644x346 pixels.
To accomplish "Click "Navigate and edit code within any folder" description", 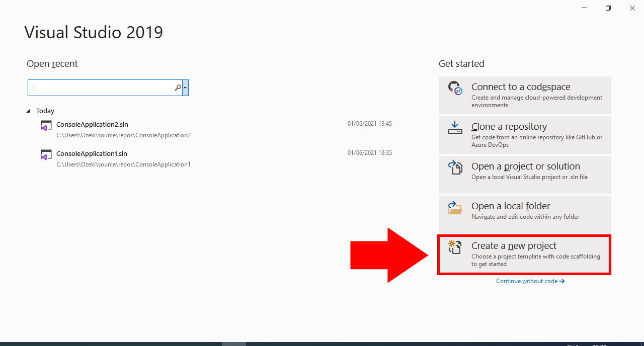I will pos(525,217).
